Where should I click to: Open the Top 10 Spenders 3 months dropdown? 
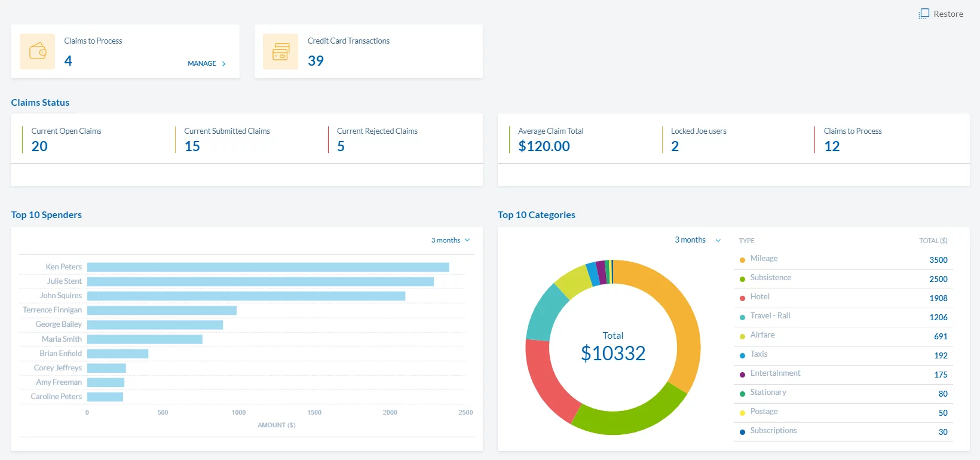pos(451,240)
